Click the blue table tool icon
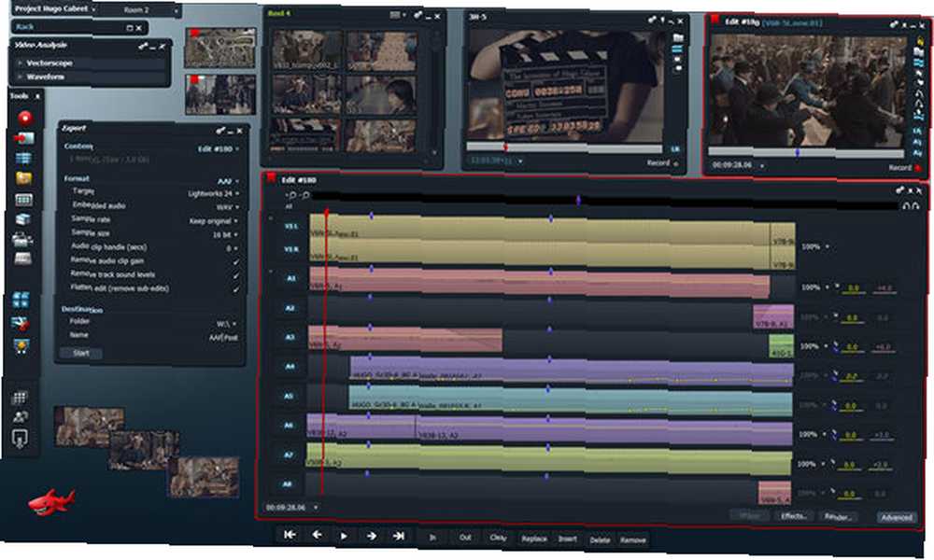The image size is (934, 560). point(23,159)
